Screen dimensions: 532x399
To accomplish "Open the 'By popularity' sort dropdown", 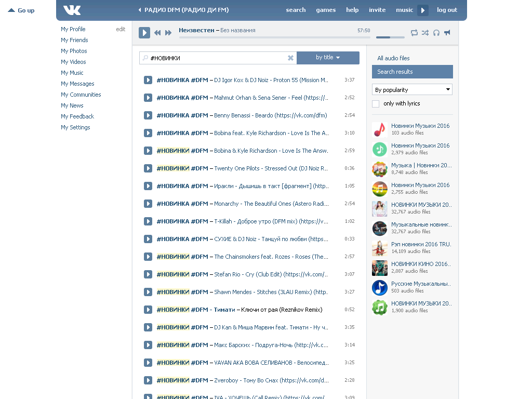I will tap(412, 89).
